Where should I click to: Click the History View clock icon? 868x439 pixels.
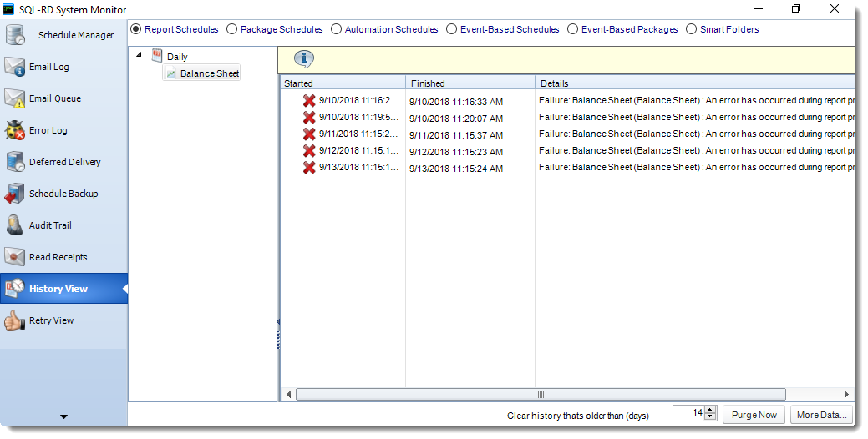pos(14,289)
